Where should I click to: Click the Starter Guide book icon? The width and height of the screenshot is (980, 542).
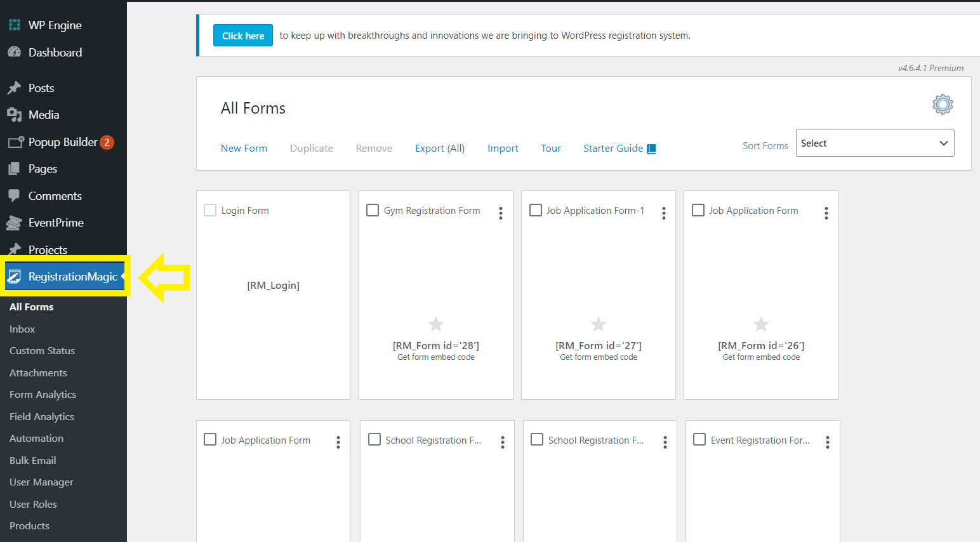coord(651,149)
